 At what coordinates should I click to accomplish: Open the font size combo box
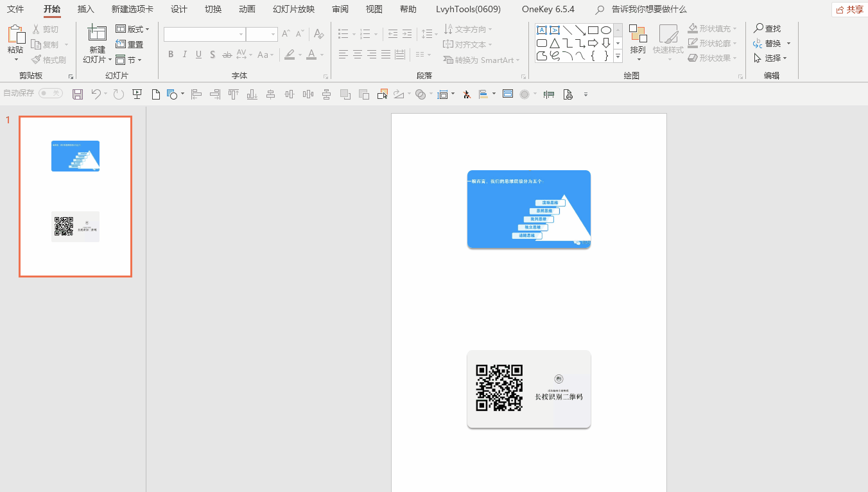pyautogui.click(x=262, y=34)
